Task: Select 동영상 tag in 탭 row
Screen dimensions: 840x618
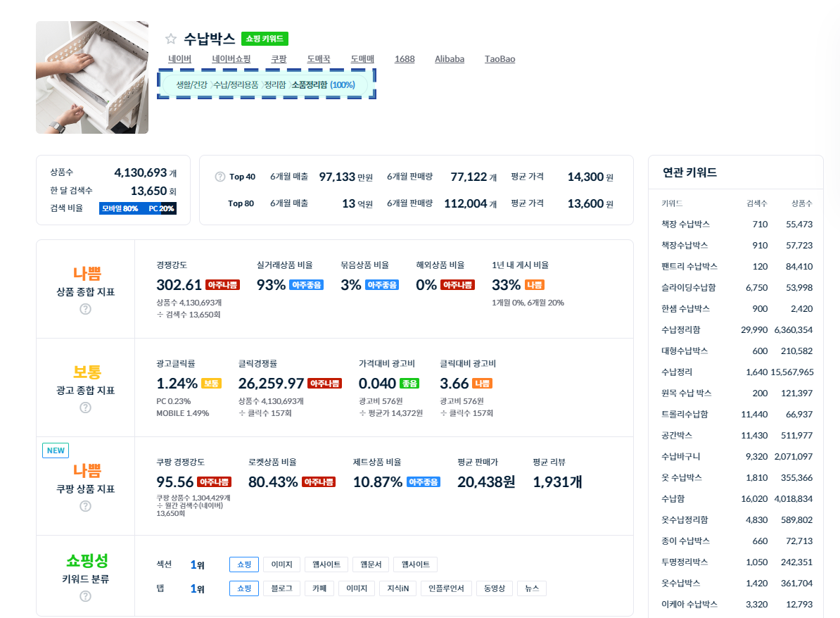Action: (x=495, y=588)
